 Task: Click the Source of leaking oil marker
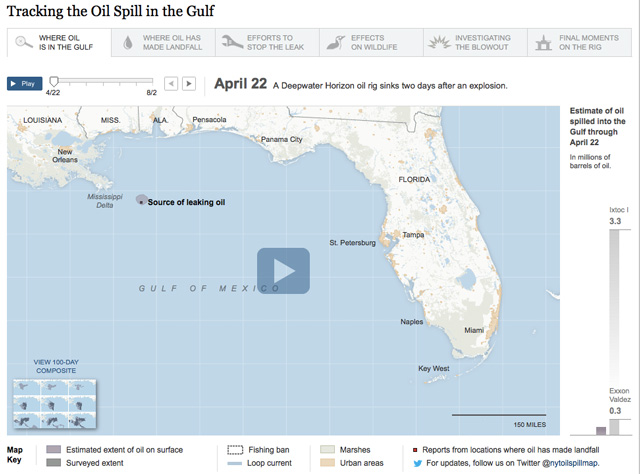click(141, 200)
